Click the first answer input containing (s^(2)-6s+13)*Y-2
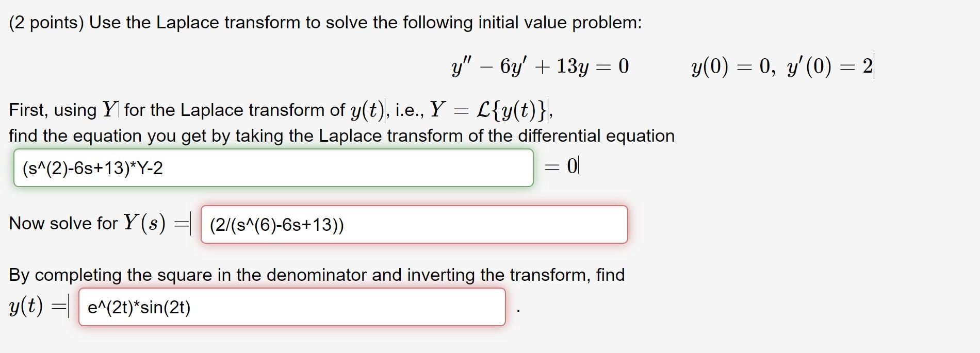Image resolution: width=980 pixels, height=353 pixels. pyautogui.click(x=273, y=166)
